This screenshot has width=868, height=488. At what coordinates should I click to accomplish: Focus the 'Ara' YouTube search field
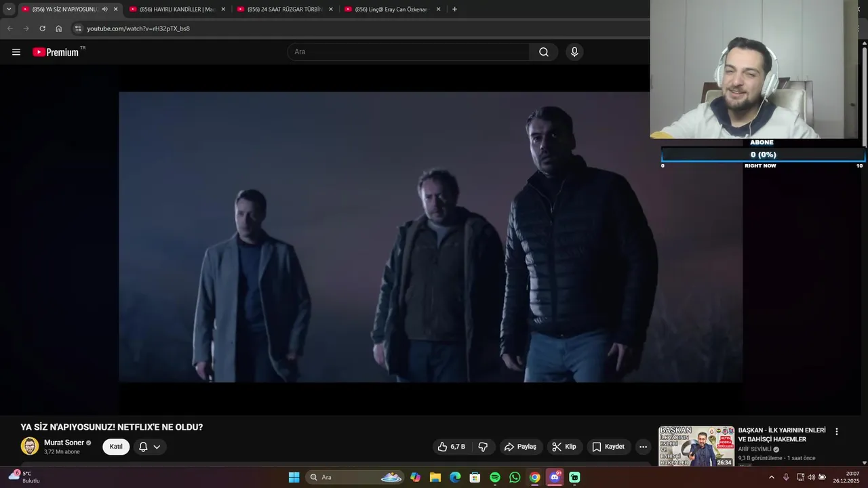[409, 52]
